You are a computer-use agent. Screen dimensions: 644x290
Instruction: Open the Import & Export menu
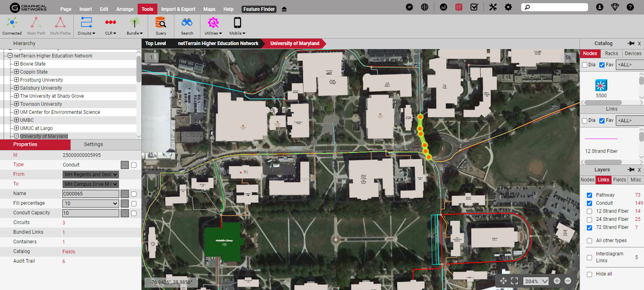pyautogui.click(x=178, y=9)
